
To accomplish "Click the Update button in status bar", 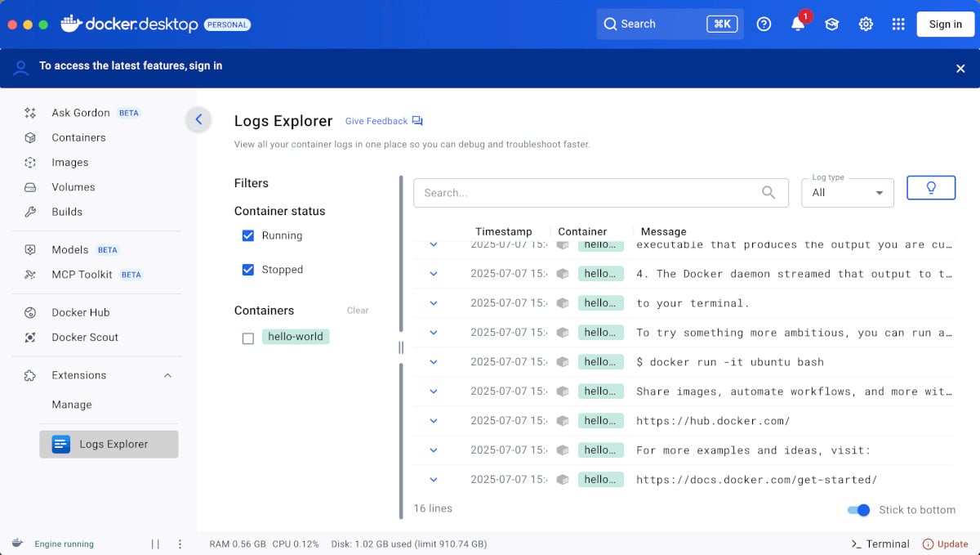I will pos(946,544).
